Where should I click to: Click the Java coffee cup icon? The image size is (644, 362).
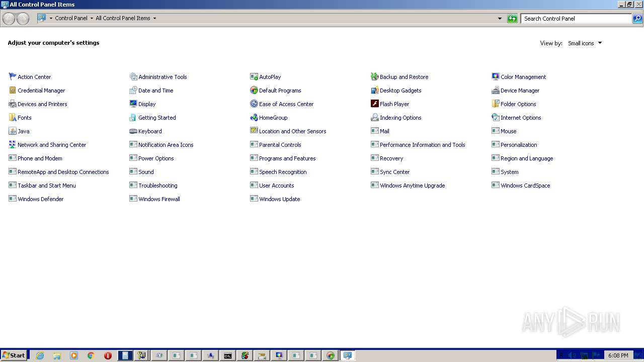pyautogui.click(x=13, y=131)
